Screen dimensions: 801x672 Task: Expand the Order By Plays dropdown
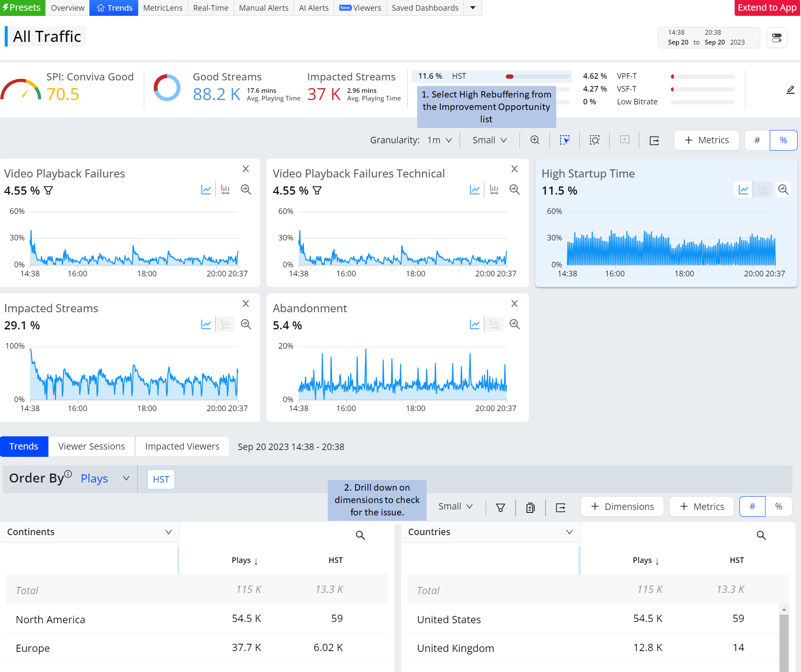tap(105, 479)
